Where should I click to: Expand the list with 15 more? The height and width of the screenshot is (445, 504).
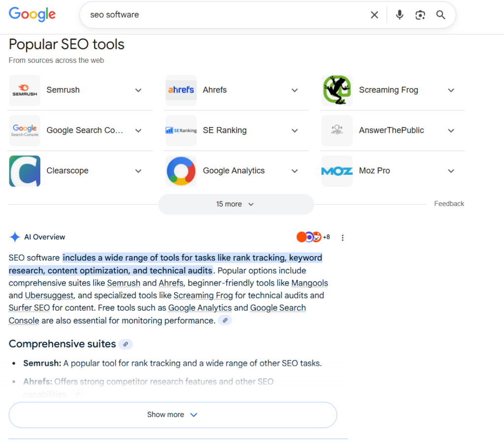tap(236, 204)
